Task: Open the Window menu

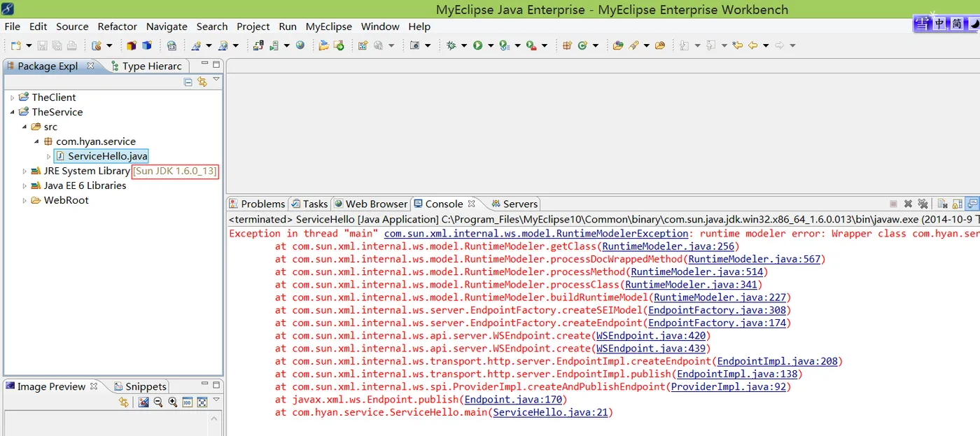Action: (x=380, y=27)
